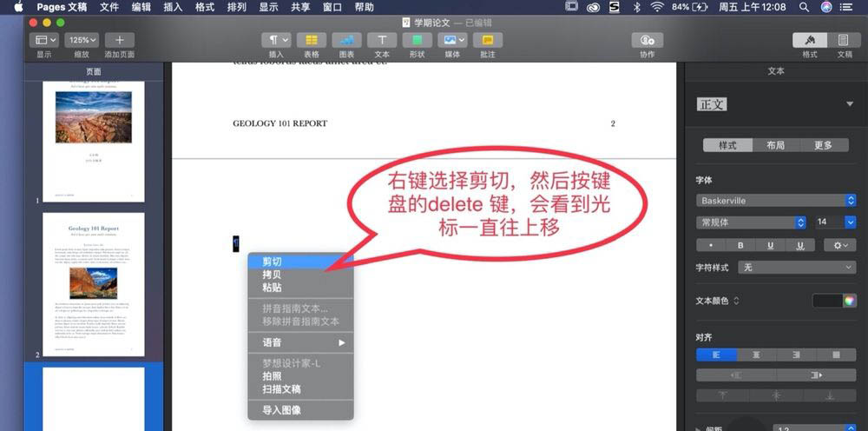Open the 插入 menu in menu bar
Screen dimensions: 868x431
174,7
